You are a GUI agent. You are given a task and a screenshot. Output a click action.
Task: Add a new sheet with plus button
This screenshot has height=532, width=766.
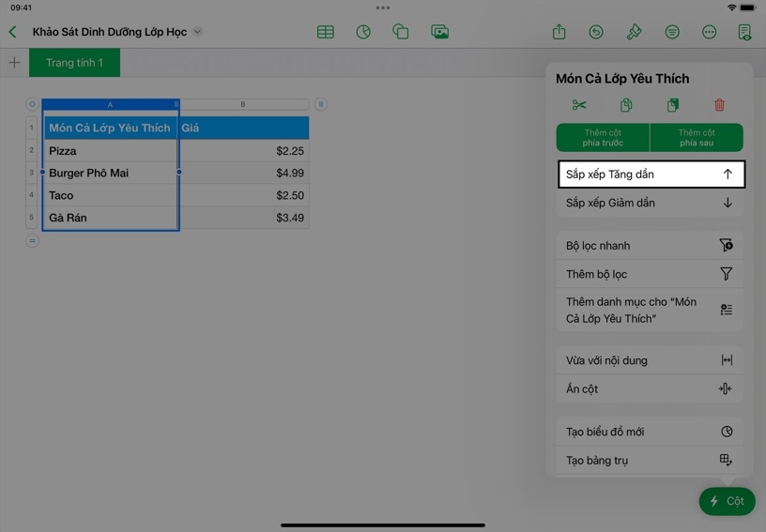point(14,63)
